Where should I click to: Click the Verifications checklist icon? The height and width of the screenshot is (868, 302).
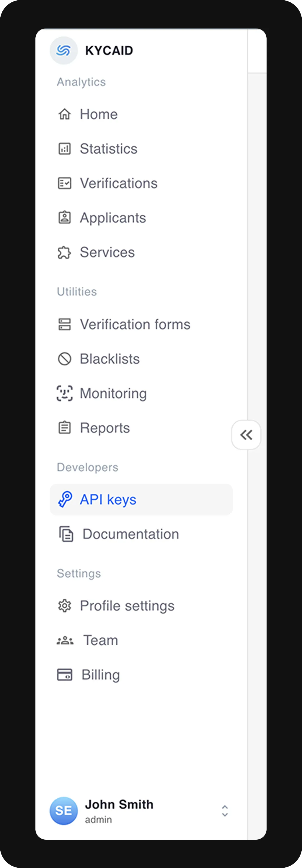click(64, 183)
